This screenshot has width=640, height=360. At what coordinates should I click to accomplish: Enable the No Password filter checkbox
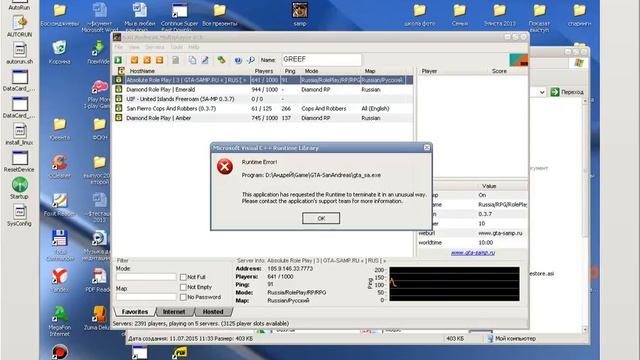[x=183, y=297]
